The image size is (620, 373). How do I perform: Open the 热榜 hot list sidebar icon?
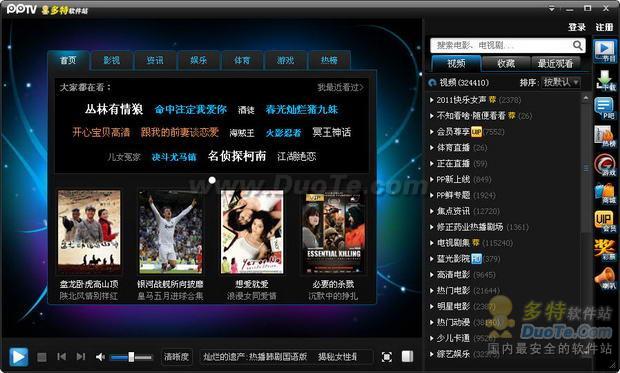tap(605, 136)
